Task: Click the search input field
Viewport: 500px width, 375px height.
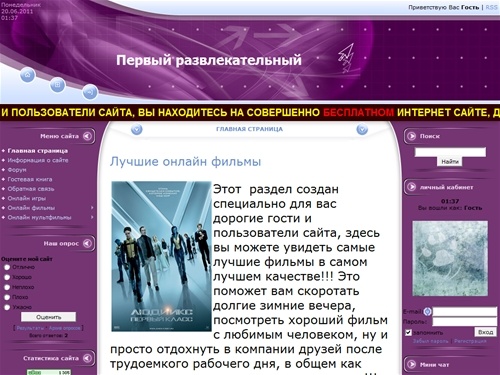Action: click(x=450, y=152)
